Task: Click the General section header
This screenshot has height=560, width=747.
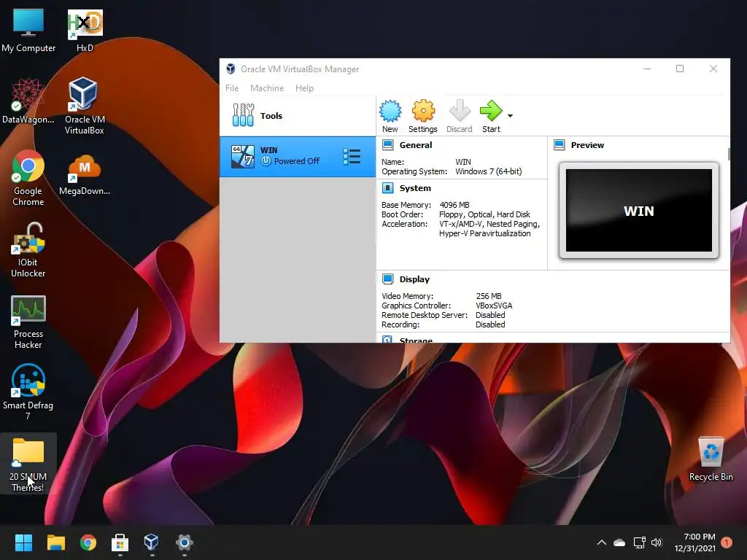Action: (415, 145)
